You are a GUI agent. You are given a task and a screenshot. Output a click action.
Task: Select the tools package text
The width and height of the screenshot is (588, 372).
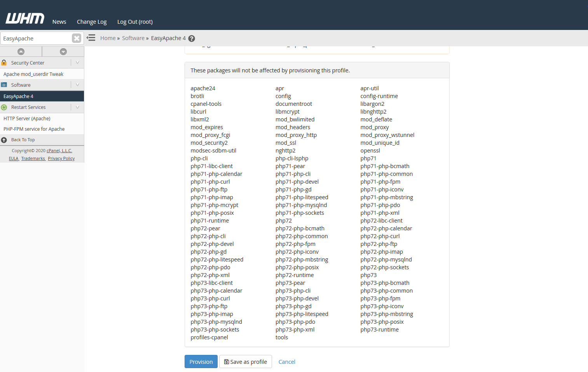(282, 337)
